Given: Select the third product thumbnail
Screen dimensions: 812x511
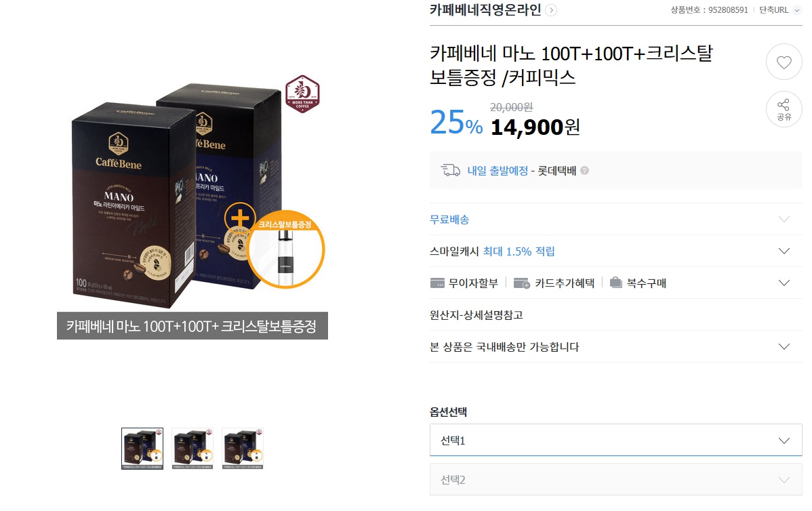Looking at the screenshot, I should pos(243,449).
